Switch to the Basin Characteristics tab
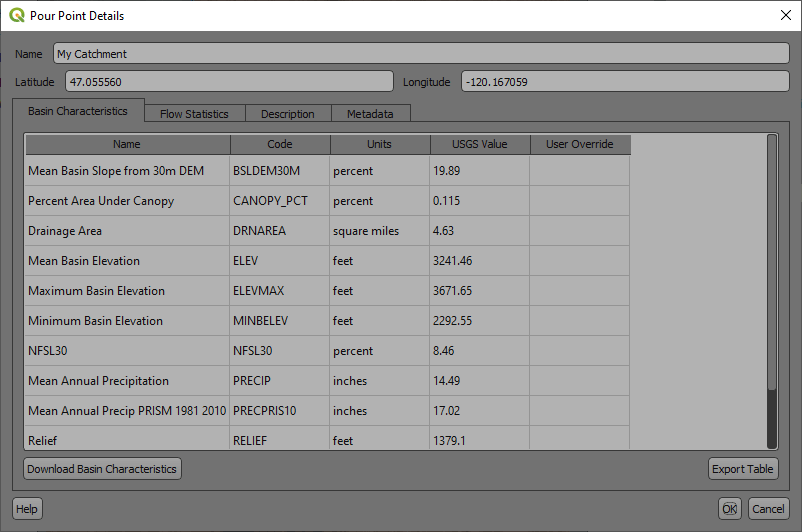The height and width of the screenshot is (532, 802). click(78, 110)
